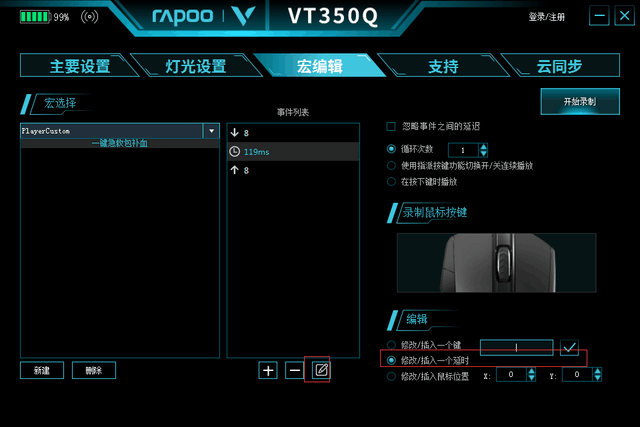Select the key 8 up-arrow event
This screenshot has width=640, height=427.
point(293,170)
